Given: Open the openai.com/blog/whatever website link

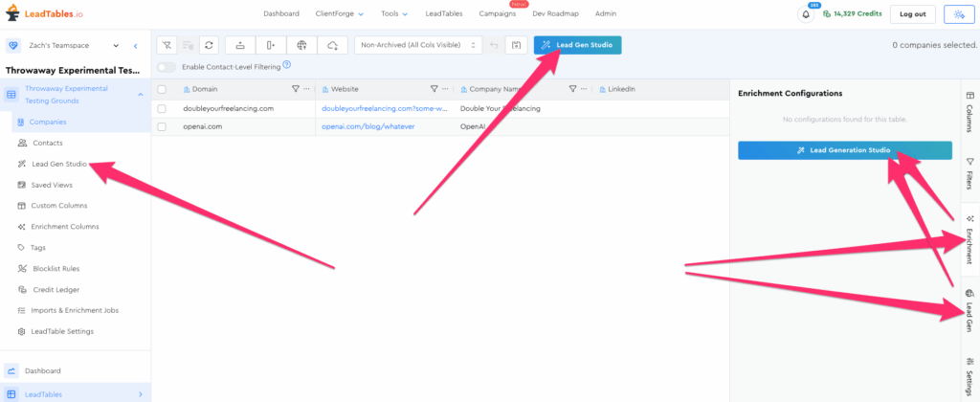Looking at the screenshot, I should [x=367, y=126].
